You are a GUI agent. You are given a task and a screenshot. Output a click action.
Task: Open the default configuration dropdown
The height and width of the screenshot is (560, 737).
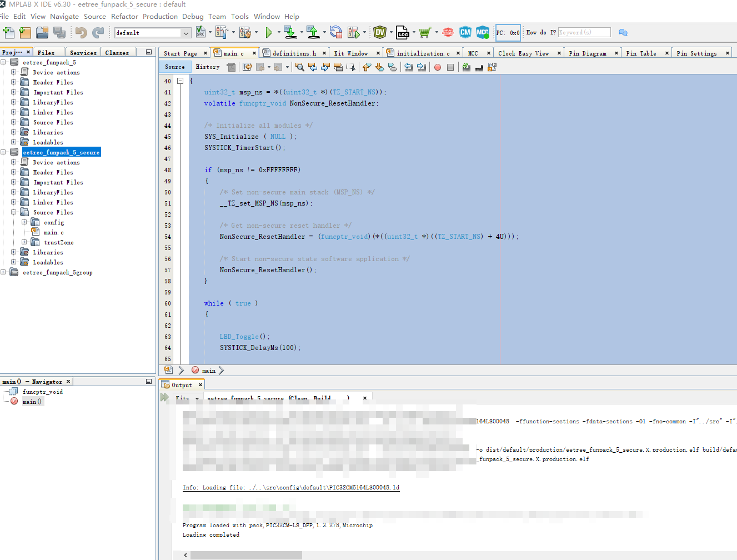pos(153,33)
